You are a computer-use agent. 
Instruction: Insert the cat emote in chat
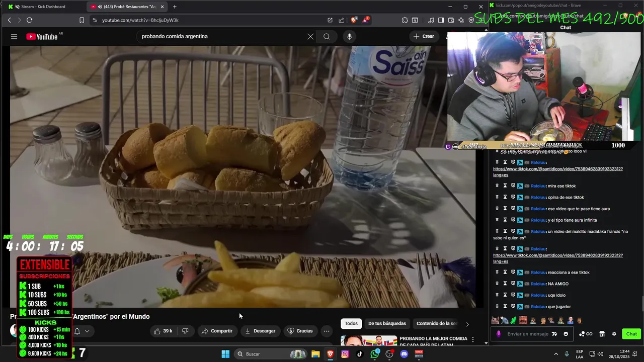[x=495, y=320]
